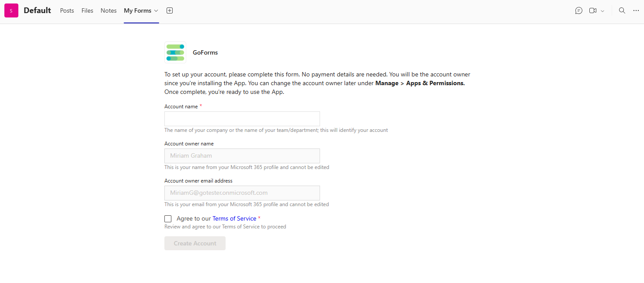
Task: Click the Default channel title
Action: 37,10
